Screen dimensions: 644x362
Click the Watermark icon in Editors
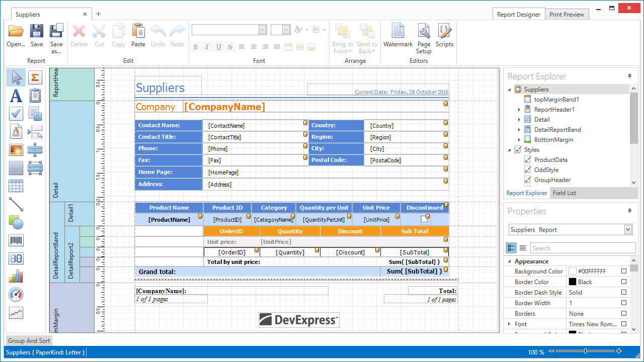(397, 32)
